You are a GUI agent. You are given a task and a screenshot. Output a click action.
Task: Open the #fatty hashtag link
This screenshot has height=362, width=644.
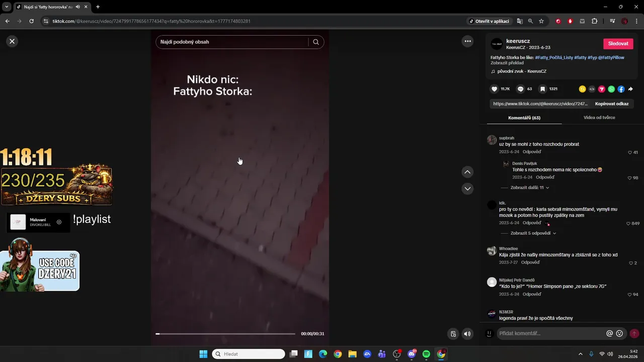580,57
